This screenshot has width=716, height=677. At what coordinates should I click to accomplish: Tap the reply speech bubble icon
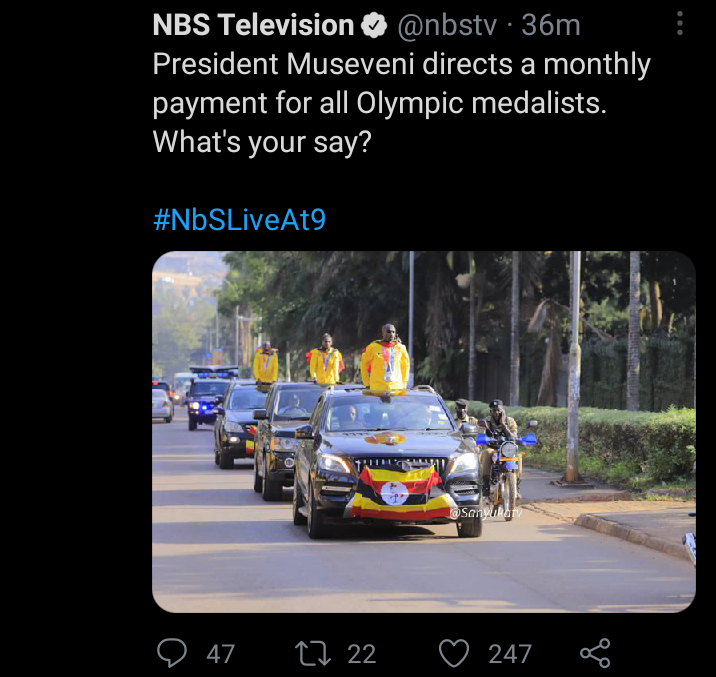(x=172, y=653)
